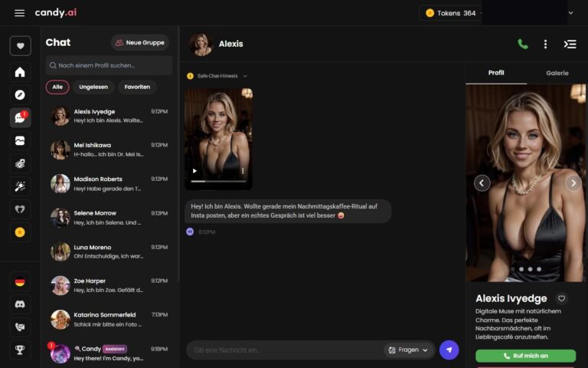The image size is (588, 368).
Task: Collapse the profile side panel
Action: point(570,44)
